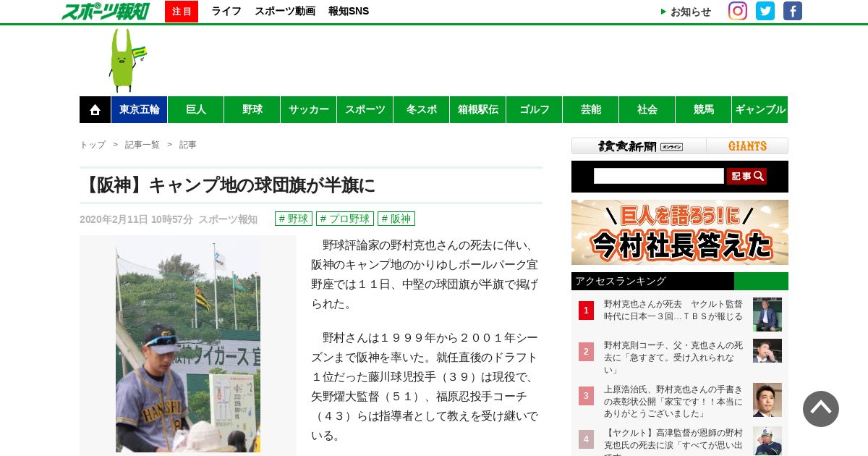Open the Instagram icon in the header

pyautogui.click(x=738, y=11)
